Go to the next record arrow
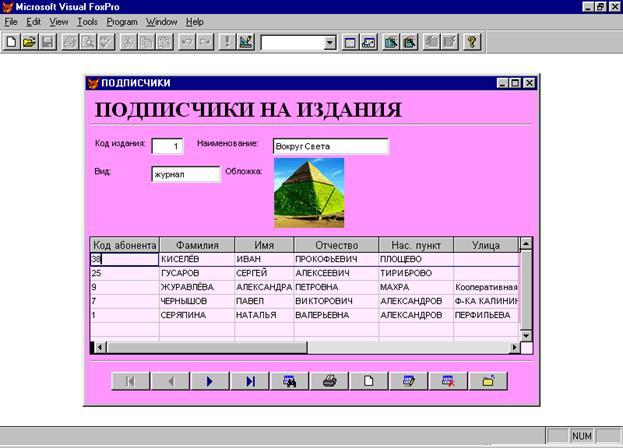The height and width of the screenshot is (448, 623). (x=209, y=381)
